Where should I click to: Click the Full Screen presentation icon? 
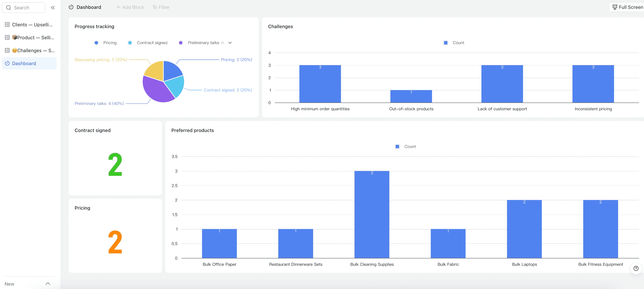pos(615,7)
